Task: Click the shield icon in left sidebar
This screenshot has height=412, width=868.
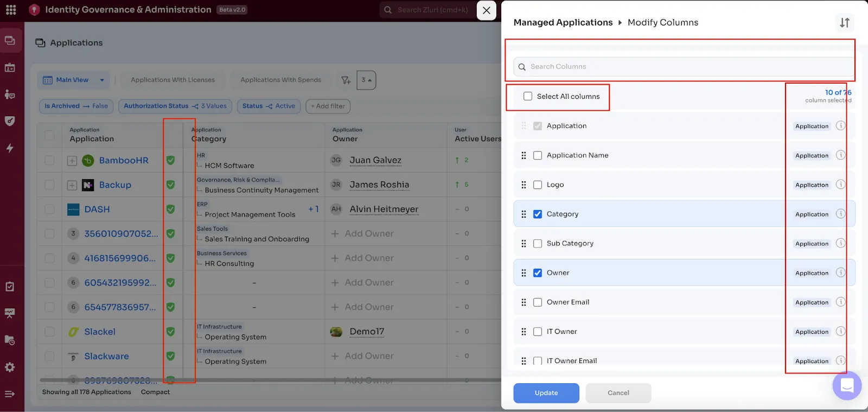Action: 10,121
